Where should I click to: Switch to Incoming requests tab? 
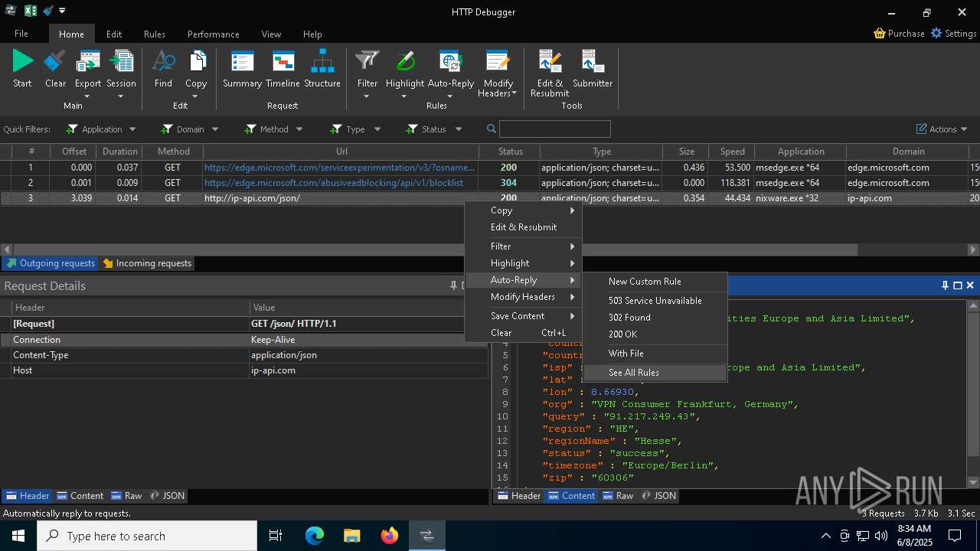coord(148,263)
